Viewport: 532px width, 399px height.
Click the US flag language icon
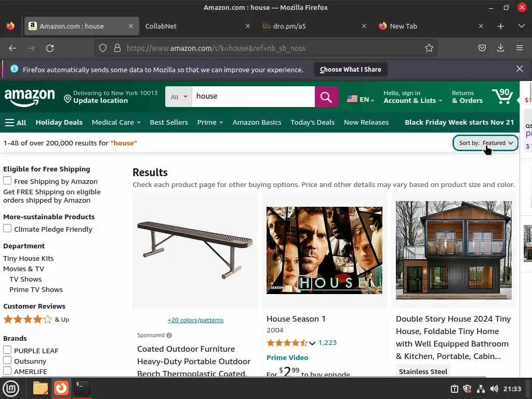(352, 99)
